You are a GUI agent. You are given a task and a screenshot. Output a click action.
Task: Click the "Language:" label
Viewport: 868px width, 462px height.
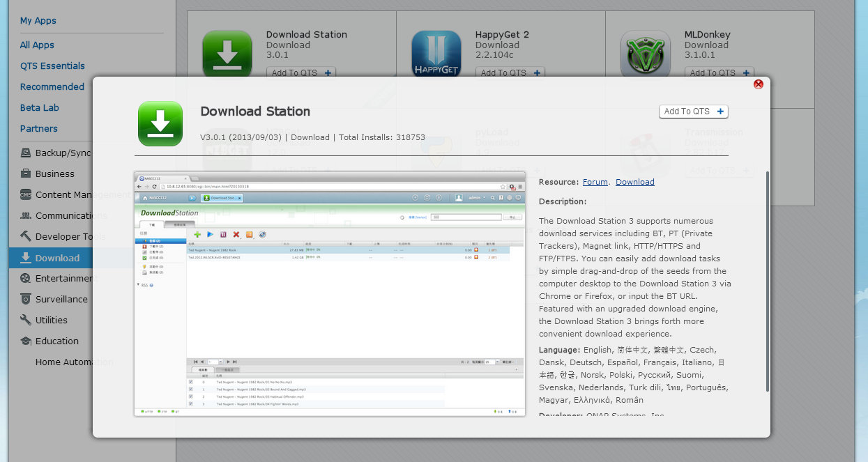pyautogui.click(x=560, y=350)
